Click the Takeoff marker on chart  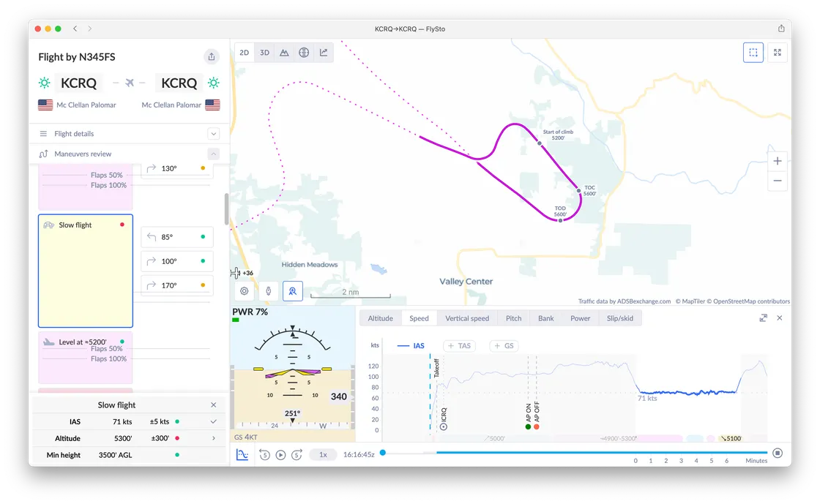pos(436,368)
